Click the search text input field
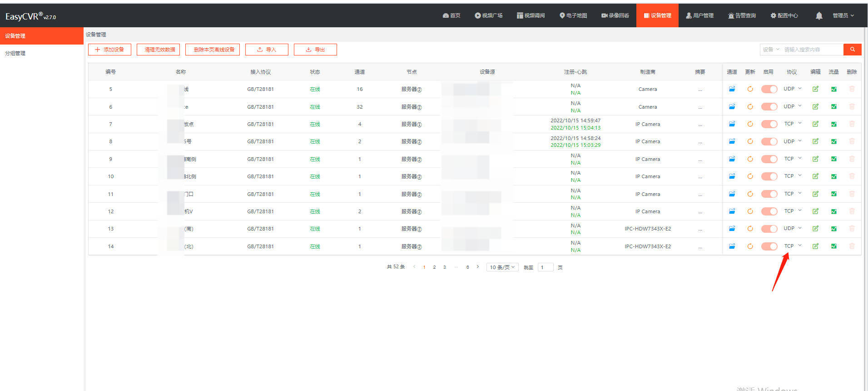The height and width of the screenshot is (391, 868). pos(812,50)
